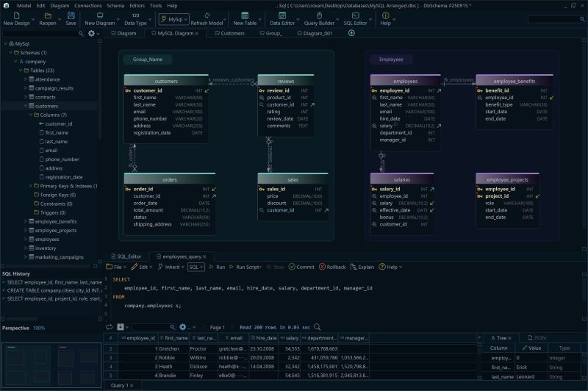Click the Perspective 100% zoom link

pos(39,328)
